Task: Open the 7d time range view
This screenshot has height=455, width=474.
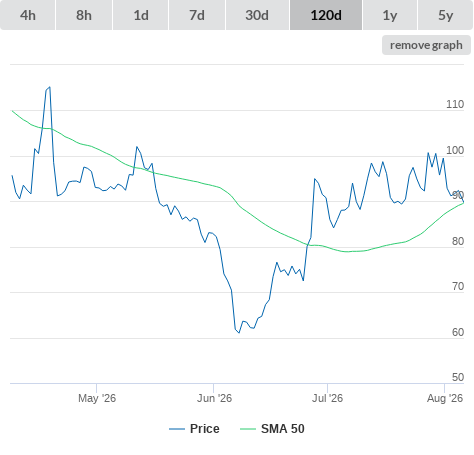Action: [197, 15]
